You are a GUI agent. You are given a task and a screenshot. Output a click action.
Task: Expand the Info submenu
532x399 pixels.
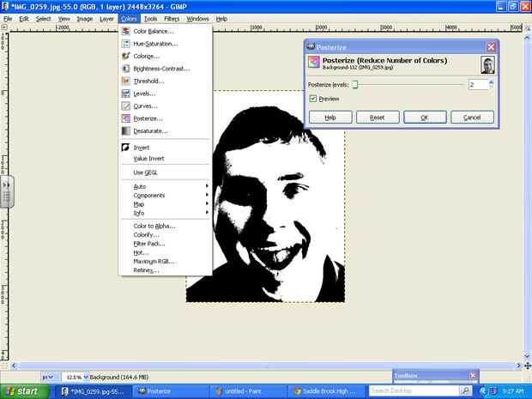(166, 213)
